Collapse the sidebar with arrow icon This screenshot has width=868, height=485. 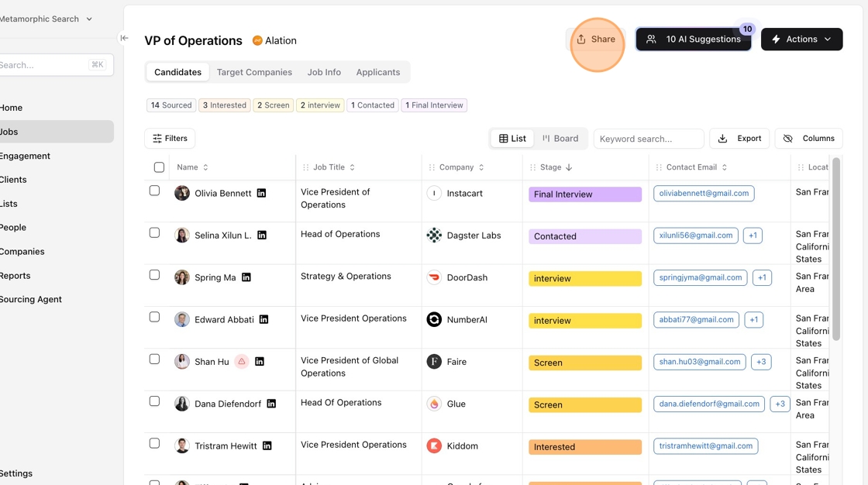click(x=124, y=38)
